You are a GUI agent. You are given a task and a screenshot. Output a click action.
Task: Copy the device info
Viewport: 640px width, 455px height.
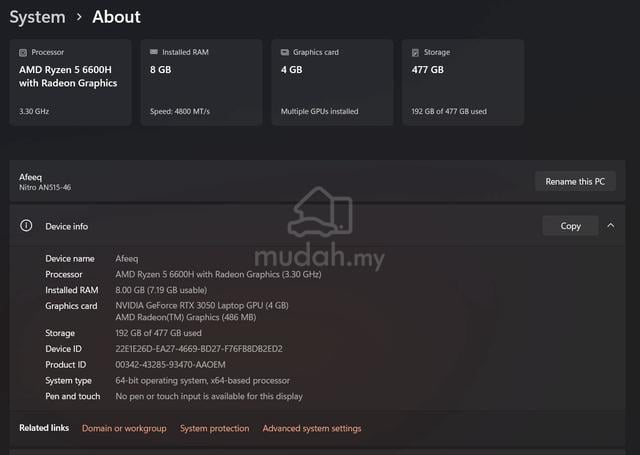click(x=570, y=226)
